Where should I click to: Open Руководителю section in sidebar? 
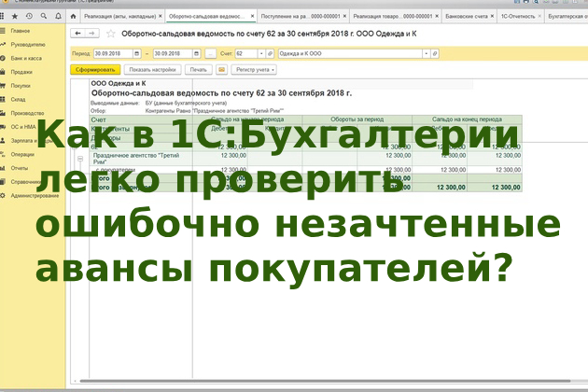(28, 45)
